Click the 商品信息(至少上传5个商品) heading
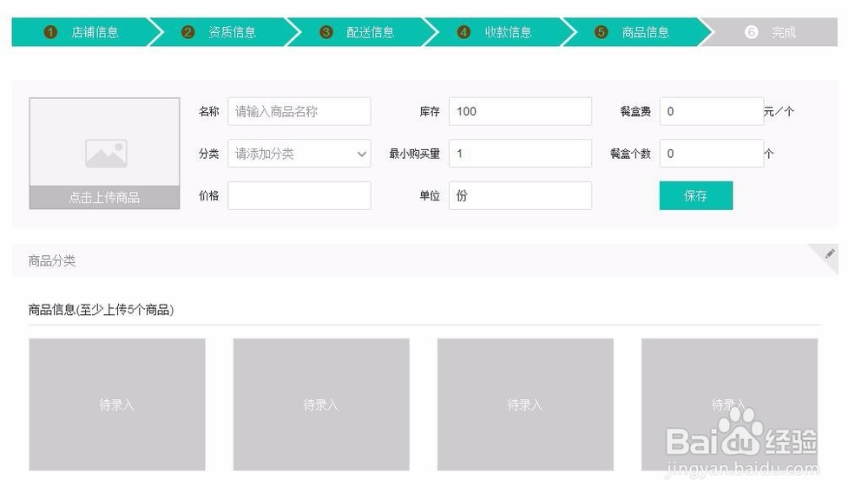868x499 pixels. pos(102,309)
